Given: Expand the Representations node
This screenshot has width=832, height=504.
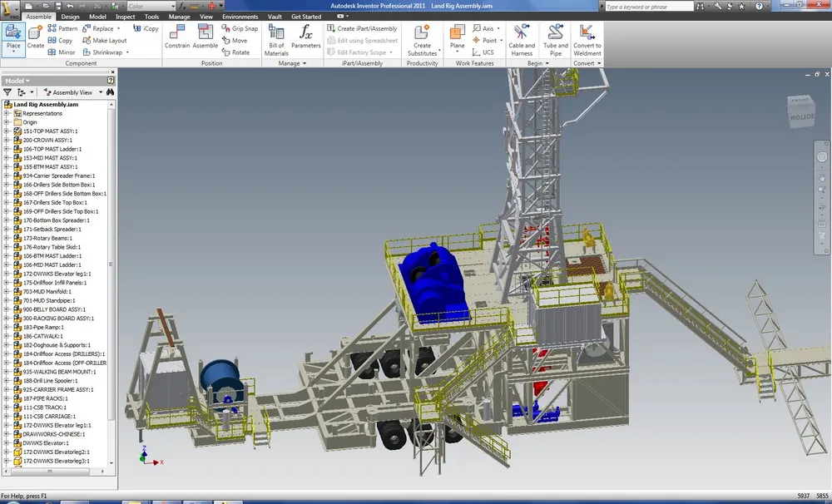Looking at the screenshot, I should (x=7, y=114).
